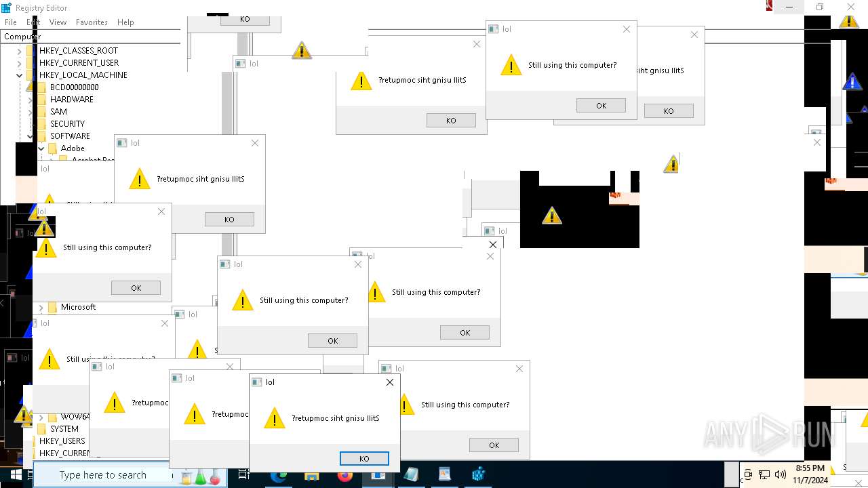
Task: Click OK in the lol dialog overlapping the Microsoft key
Action: tap(136, 288)
